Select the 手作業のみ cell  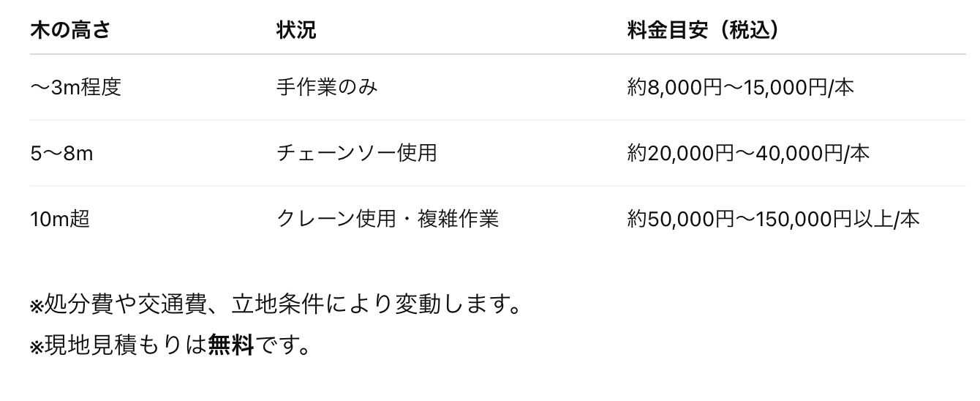pos(327,88)
